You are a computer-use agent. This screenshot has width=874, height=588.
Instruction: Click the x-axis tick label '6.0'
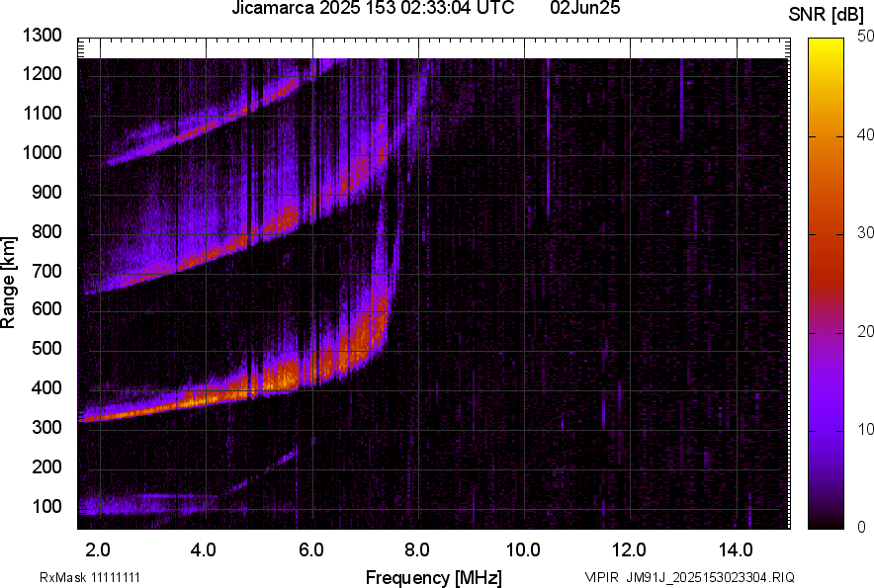click(310, 550)
